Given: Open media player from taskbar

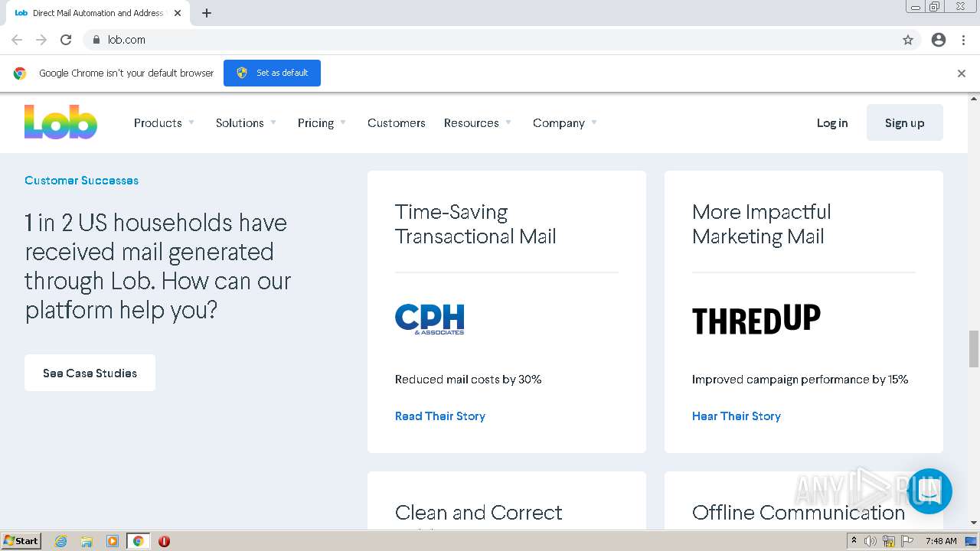Looking at the screenshot, I should click(x=113, y=541).
